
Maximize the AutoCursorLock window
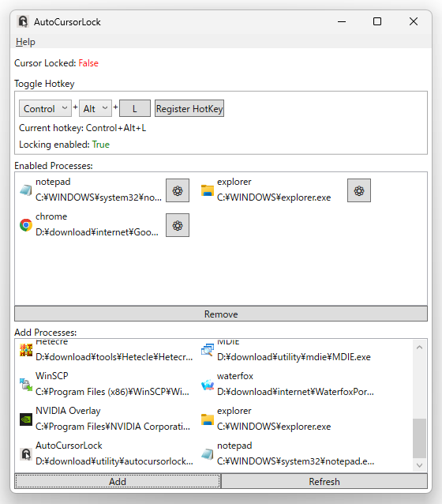pos(377,21)
